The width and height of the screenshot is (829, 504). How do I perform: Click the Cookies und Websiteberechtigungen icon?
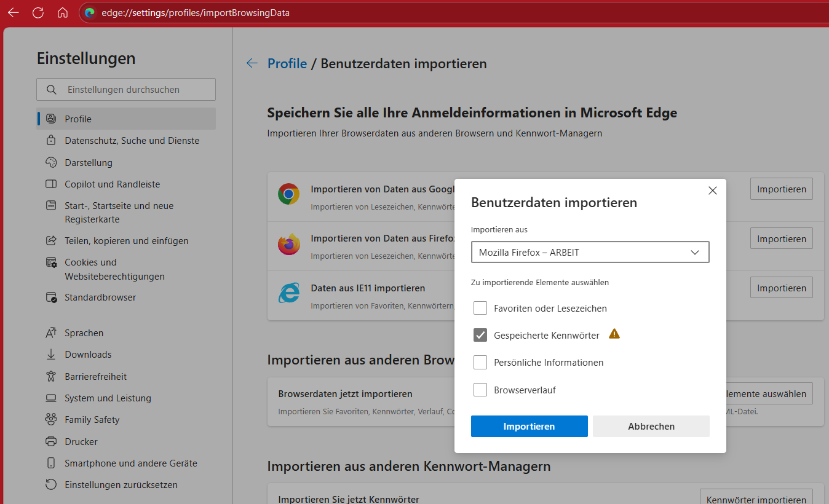(x=52, y=262)
